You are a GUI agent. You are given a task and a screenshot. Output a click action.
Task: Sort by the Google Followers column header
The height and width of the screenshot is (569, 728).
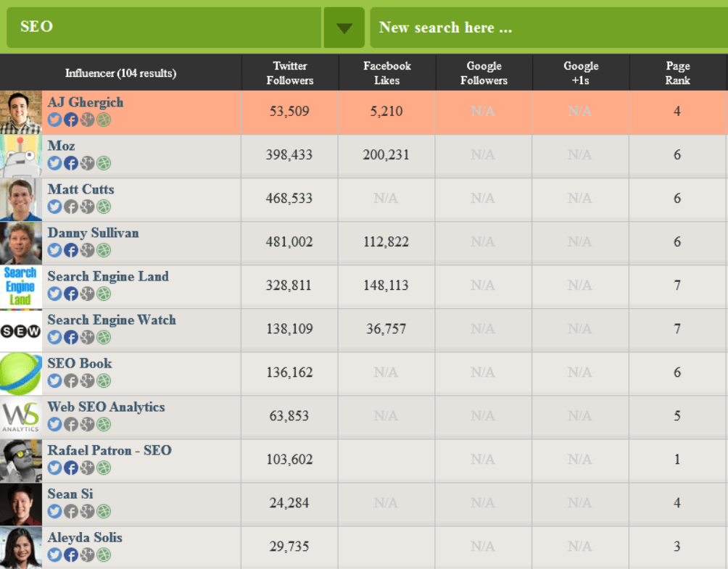tap(484, 73)
